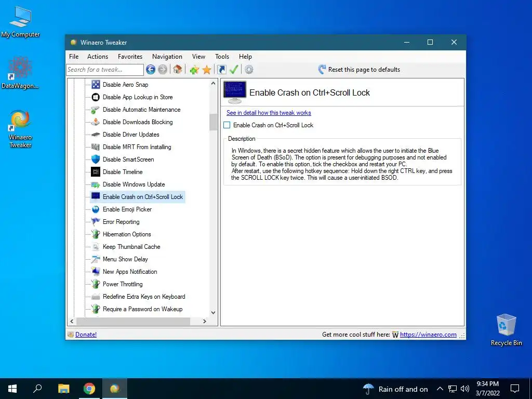
Task: Open the favorites star icon
Action: click(x=207, y=70)
